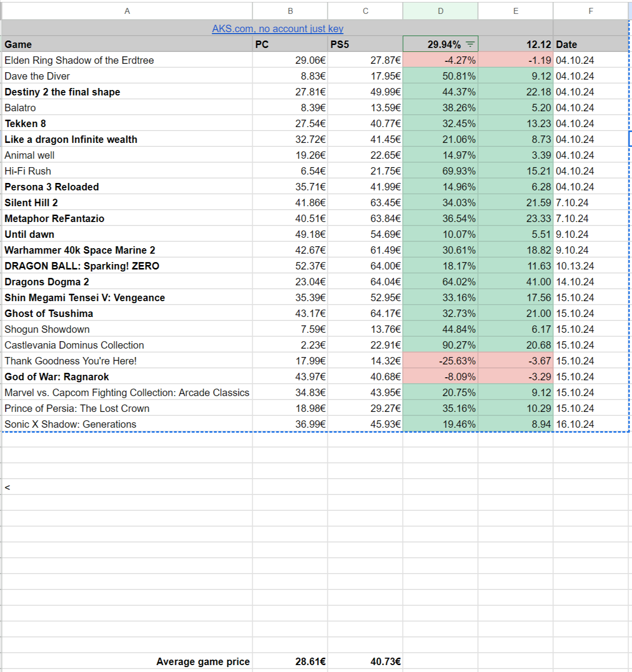Select Marvel vs. Capcom Fighting Collection cell
This screenshot has height=672, width=632.
point(127,393)
